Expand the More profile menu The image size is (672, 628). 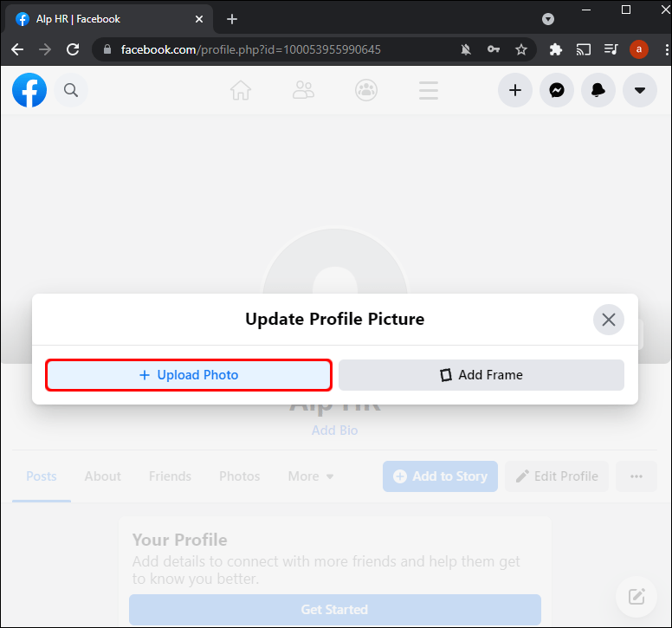tap(311, 476)
